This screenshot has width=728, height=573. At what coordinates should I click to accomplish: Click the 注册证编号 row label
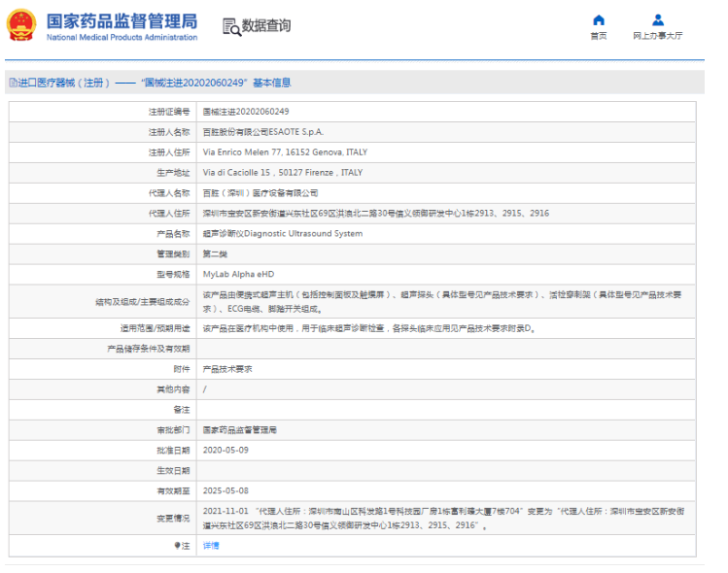pyautogui.click(x=169, y=112)
